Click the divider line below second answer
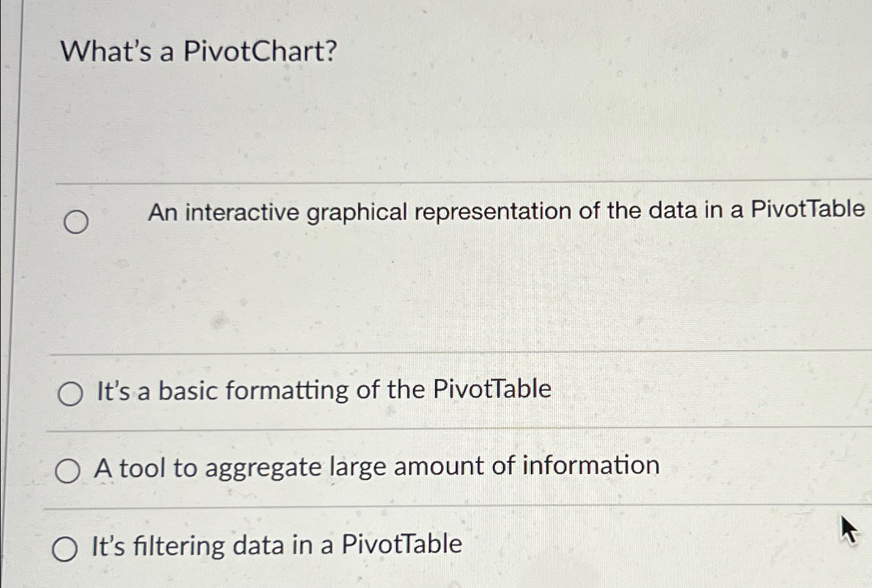 [x=436, y=430]
